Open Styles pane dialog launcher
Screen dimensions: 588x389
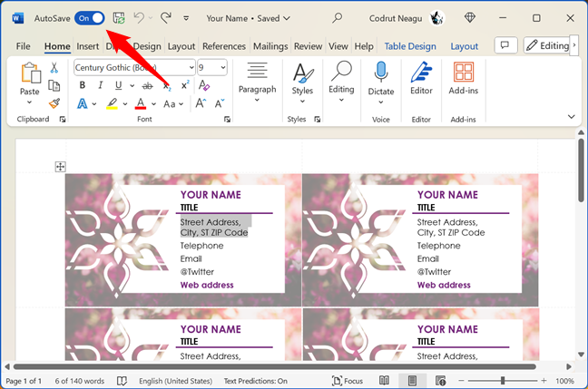click(x=318, y=119)
